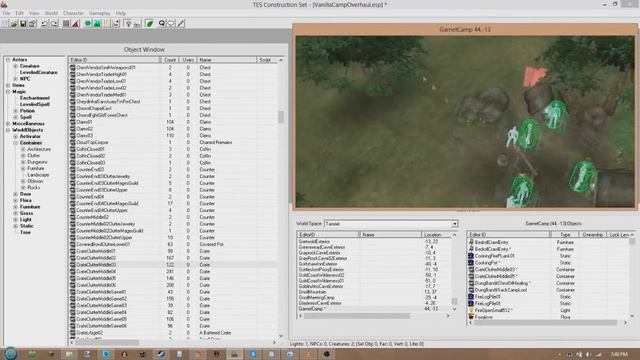This screenshot has width=640, height=360.
Task: Open the World Space dropdown
Action: coord(454,224)
